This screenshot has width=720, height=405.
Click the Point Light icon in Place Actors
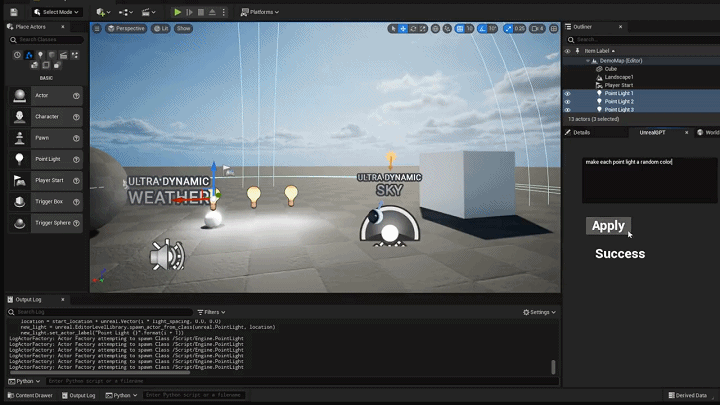click(x=20, y=159)
